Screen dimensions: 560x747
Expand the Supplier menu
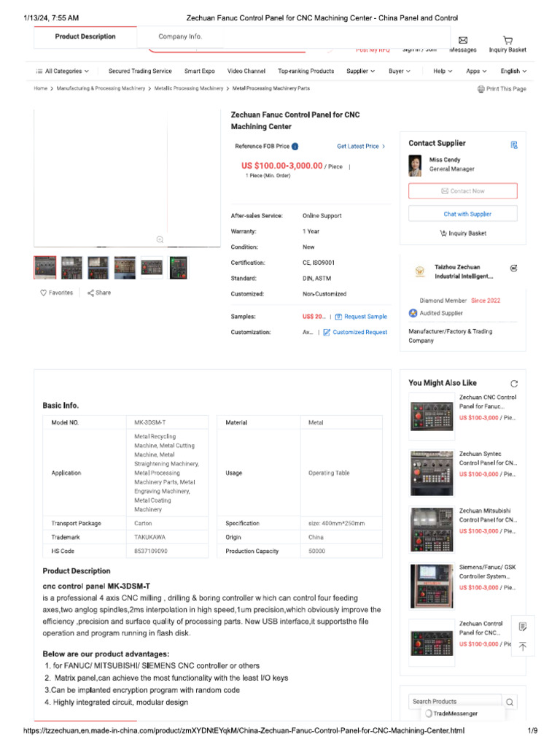(360, 71)
